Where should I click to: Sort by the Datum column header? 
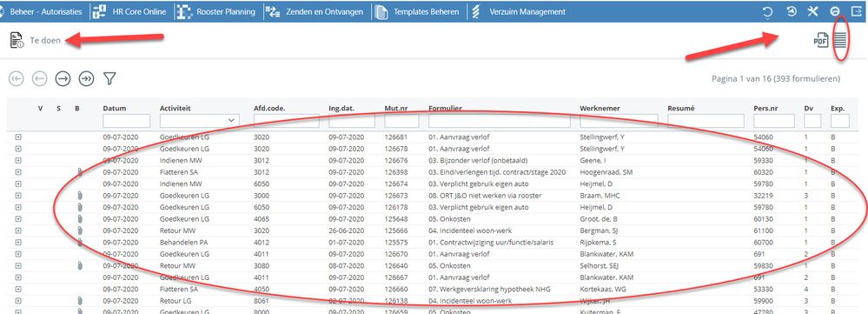click(x=115, y=109)
